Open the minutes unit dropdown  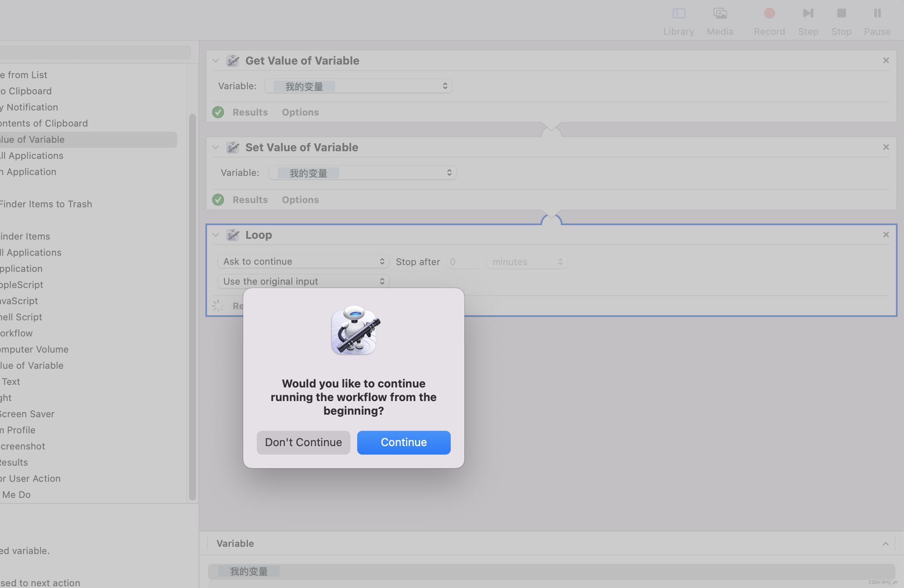click(527, 262)
